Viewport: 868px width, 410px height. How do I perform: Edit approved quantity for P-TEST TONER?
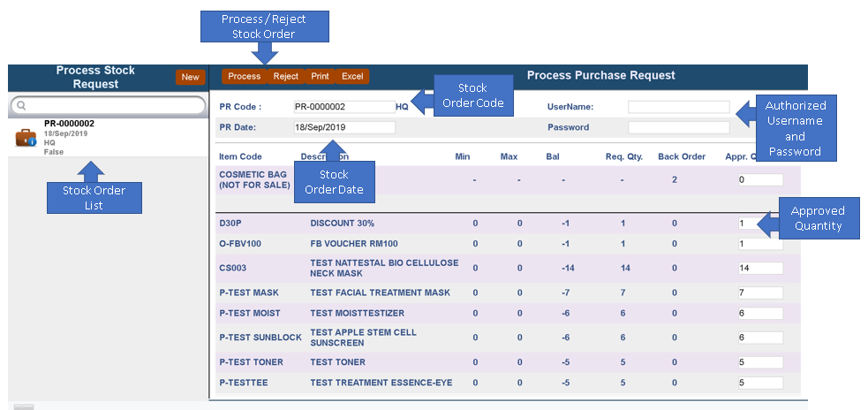click(x=760, y=362)
